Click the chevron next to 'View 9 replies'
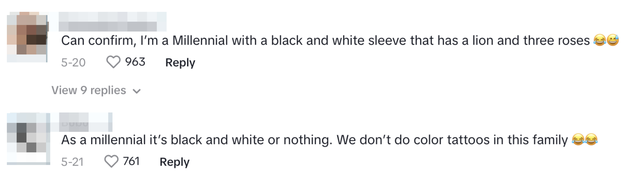This screenshot has height=180, width=644. click(137, 91)
